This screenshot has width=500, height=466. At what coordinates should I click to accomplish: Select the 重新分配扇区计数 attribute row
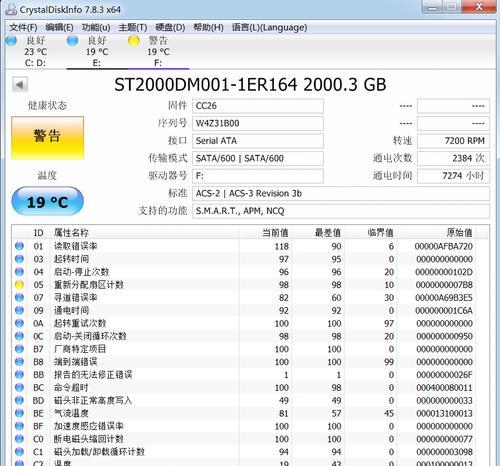[x=250, y=285]
